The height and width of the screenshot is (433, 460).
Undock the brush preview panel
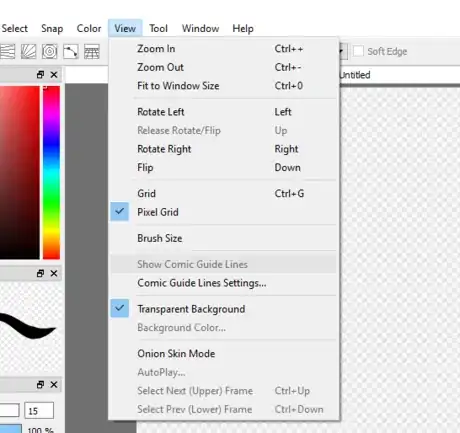[x=40, y=273]
